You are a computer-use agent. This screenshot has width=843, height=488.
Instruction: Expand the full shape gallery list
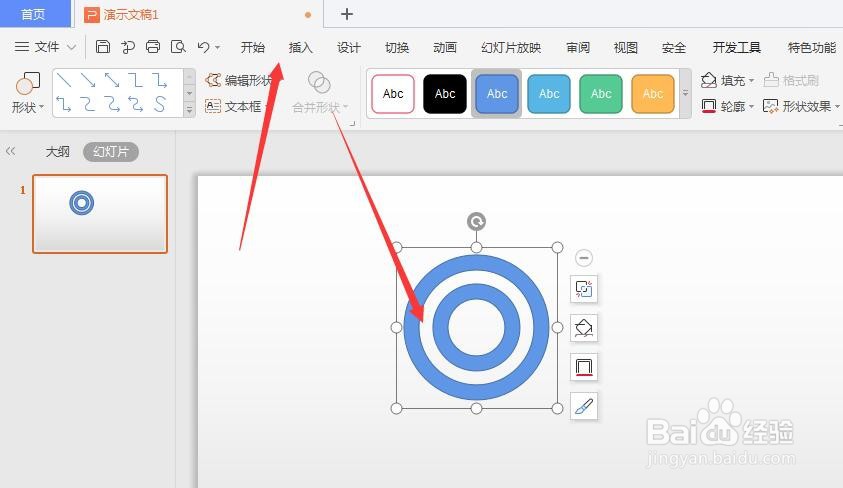click(x=189, y=110)
